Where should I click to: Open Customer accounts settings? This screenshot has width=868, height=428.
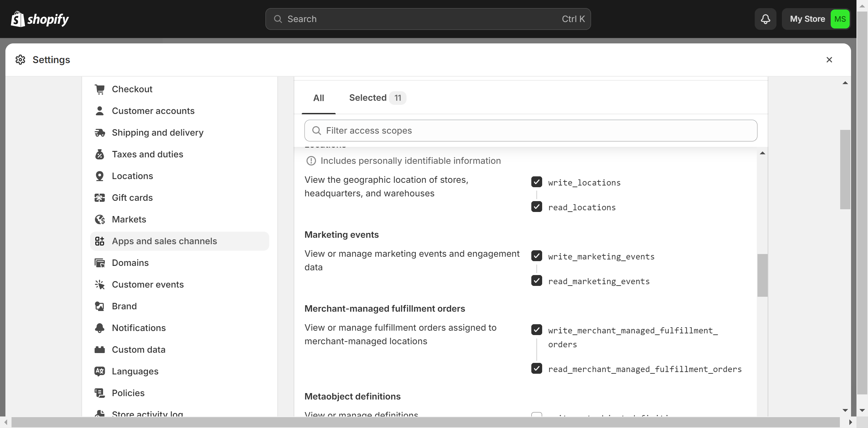180,111
